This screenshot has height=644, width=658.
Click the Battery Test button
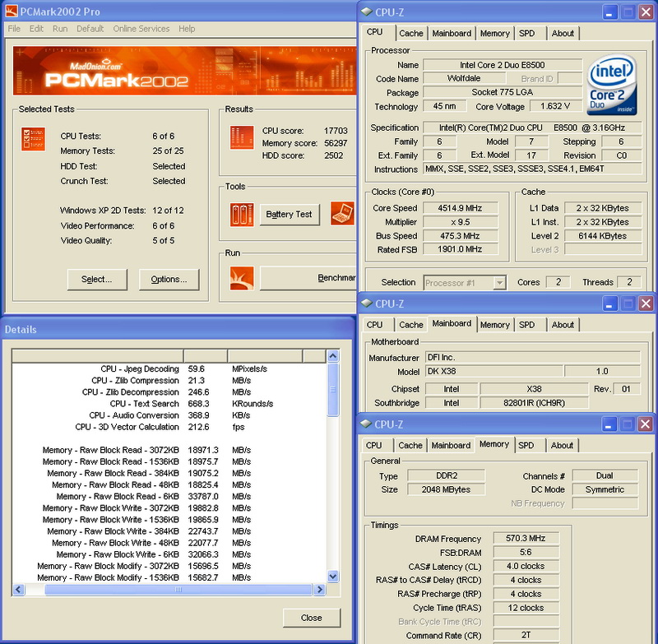coord(290,215)
